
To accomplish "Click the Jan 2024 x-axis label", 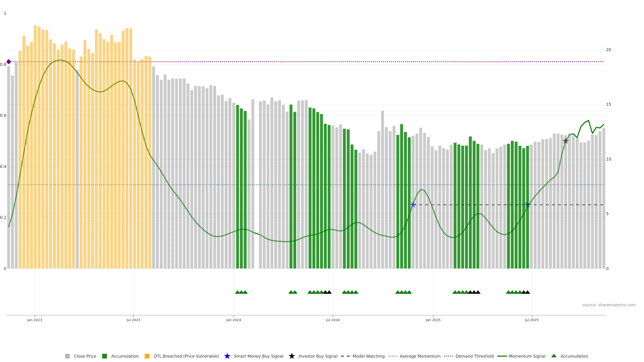I will [x=233, y=320].
